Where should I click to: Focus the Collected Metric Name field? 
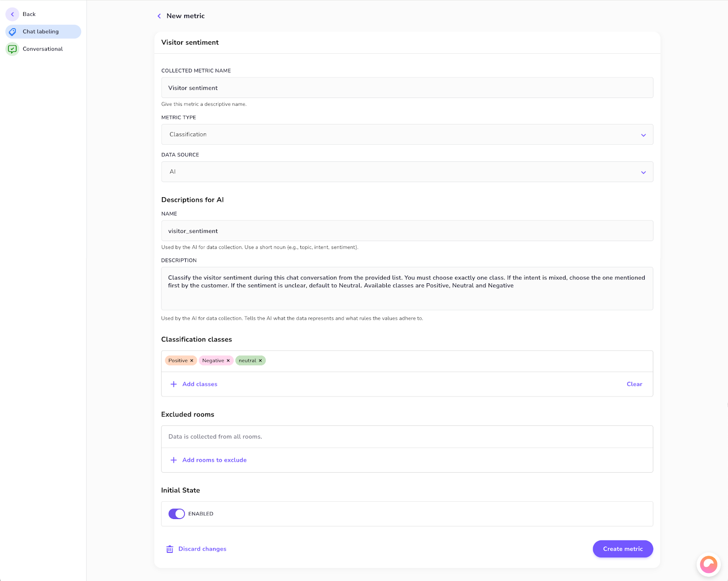tap(407, 88)
